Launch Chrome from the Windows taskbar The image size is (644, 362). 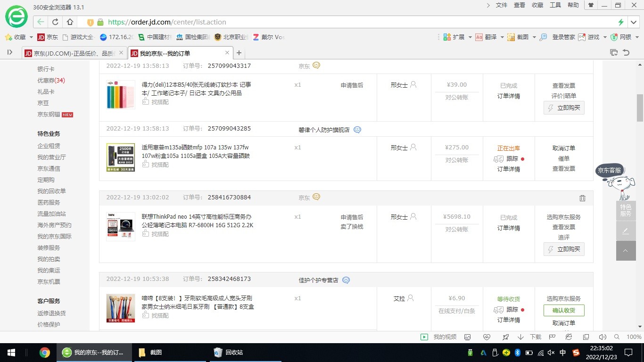pos(45,352)
